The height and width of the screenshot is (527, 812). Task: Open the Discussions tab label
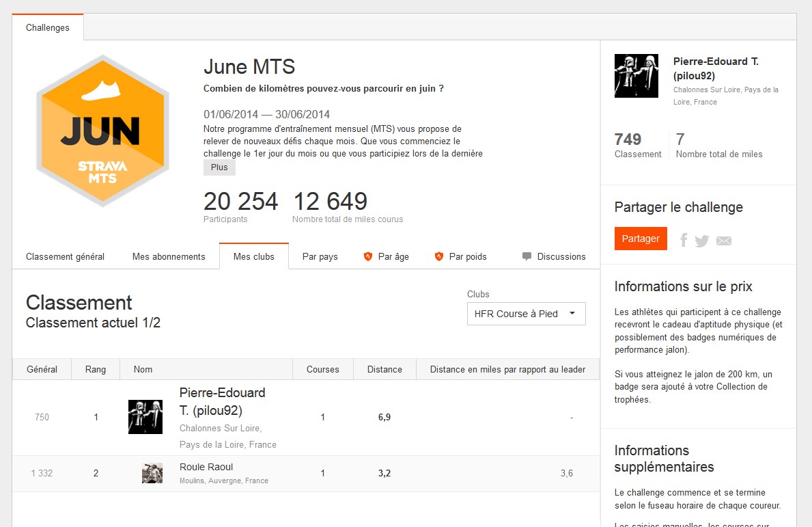point(561,256)
